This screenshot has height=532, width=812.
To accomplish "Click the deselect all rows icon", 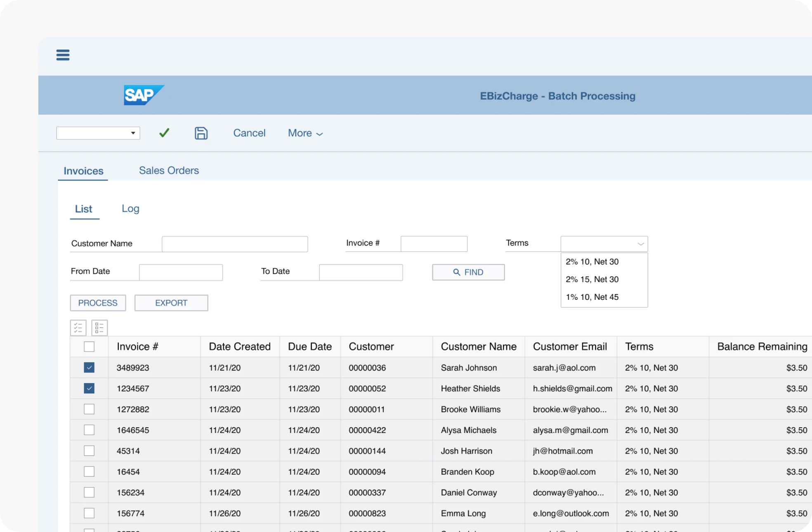I will [99, 328].
